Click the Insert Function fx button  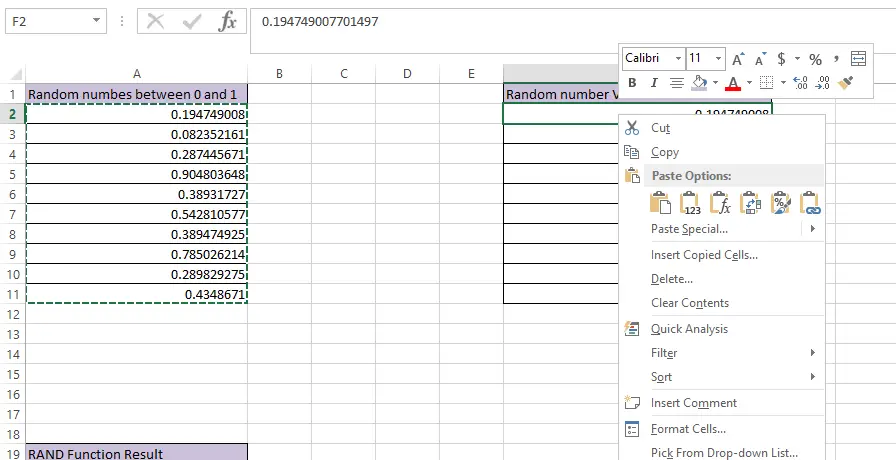pos(228,21)
